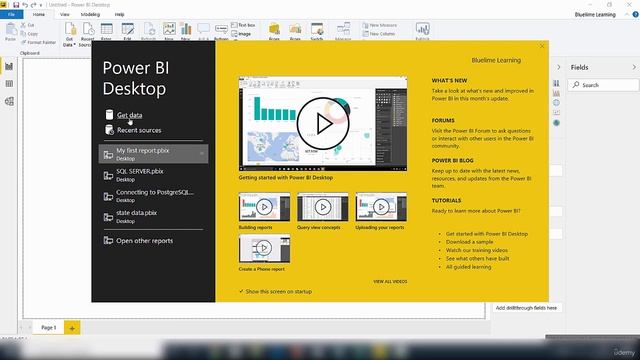640x360 pixels.
Task: Click the VIEW ALL VIDEOS link
Action: [x=390, y=282]
